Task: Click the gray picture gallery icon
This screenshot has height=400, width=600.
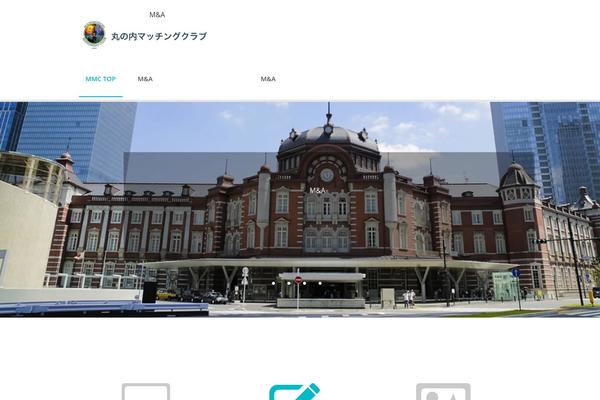Action: 443,392
